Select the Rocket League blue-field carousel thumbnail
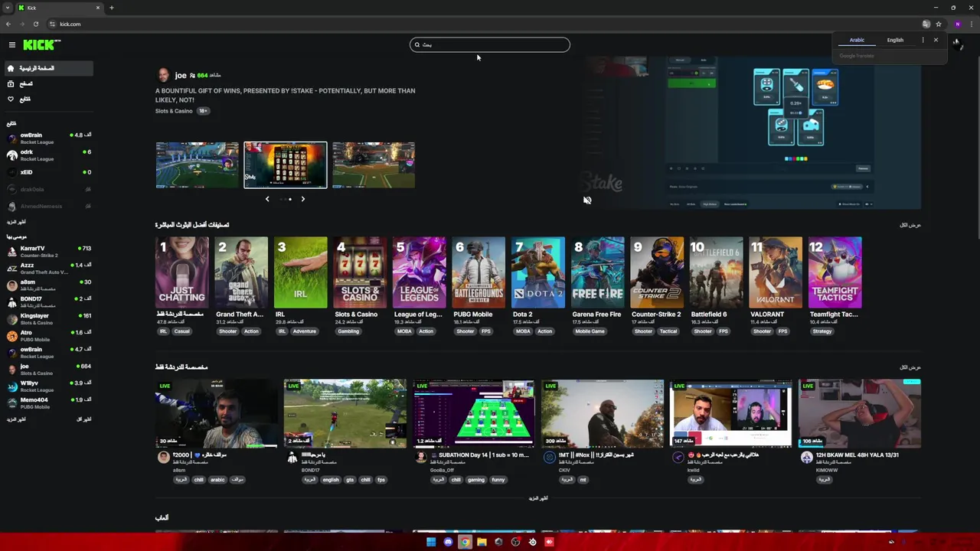 (197, 165)
